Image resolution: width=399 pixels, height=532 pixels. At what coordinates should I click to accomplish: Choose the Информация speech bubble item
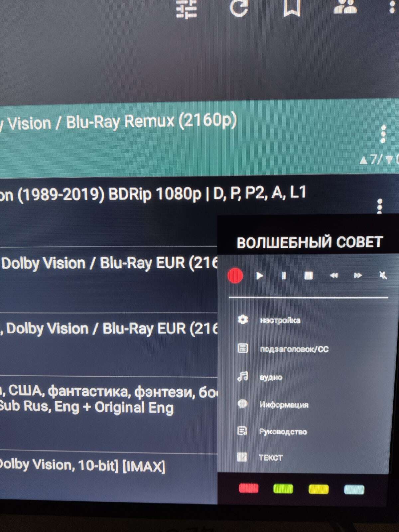point(273,404)
